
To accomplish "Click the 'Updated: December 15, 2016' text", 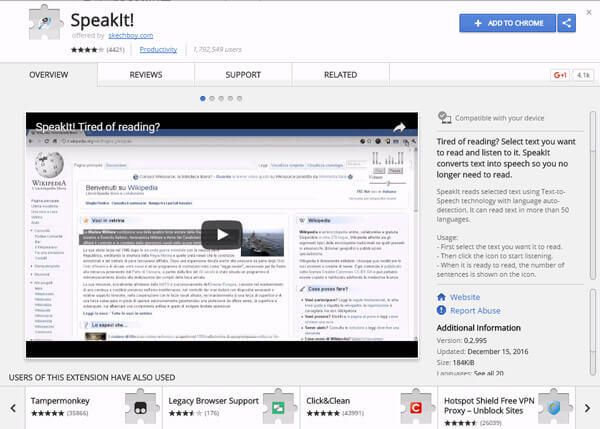I will pyautogui.click(x=483, y=351).
